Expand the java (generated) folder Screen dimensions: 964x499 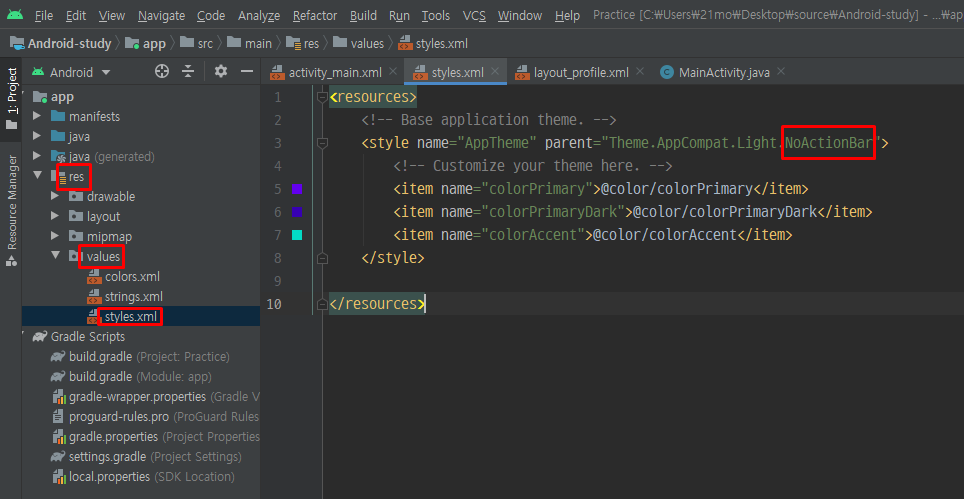[x=38, y=156]
